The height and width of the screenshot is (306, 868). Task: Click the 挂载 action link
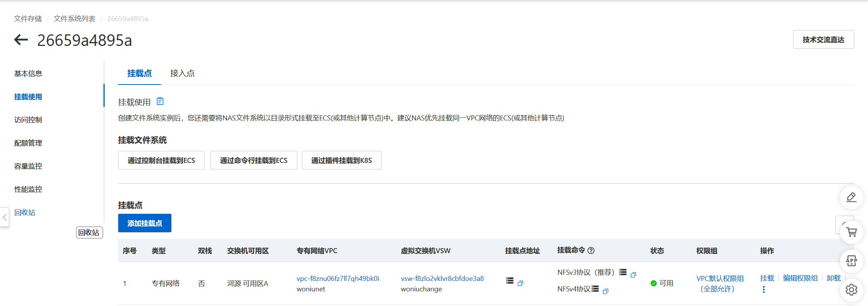[767, 278]
